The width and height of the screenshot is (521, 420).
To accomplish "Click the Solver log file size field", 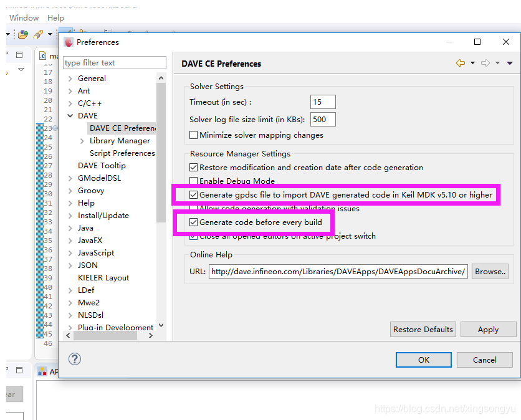I will (323, 119).
